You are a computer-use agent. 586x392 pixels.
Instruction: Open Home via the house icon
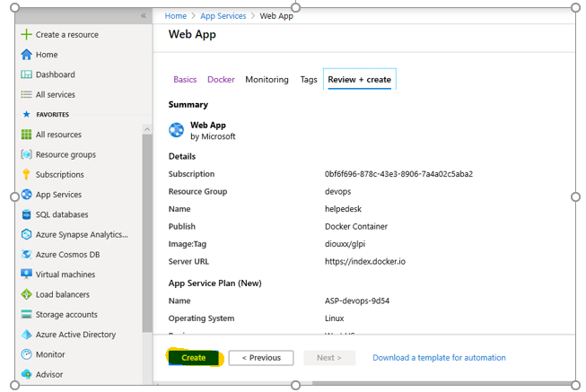(26, 55)
